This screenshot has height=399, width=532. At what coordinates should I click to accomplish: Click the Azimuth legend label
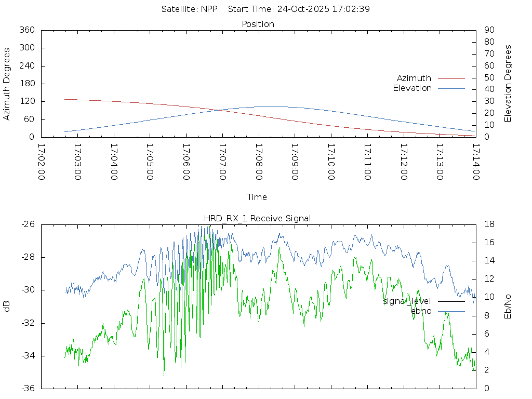pyautogui.click(x=414, y=78)
